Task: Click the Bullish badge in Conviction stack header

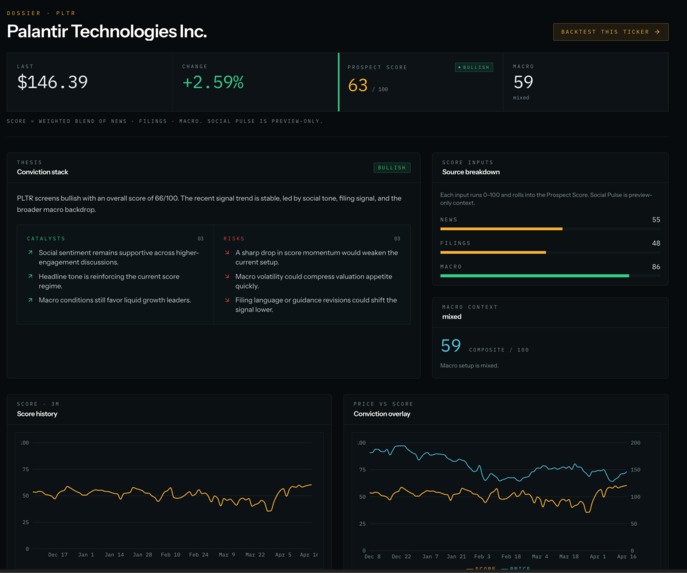Action: pos(392,167)
